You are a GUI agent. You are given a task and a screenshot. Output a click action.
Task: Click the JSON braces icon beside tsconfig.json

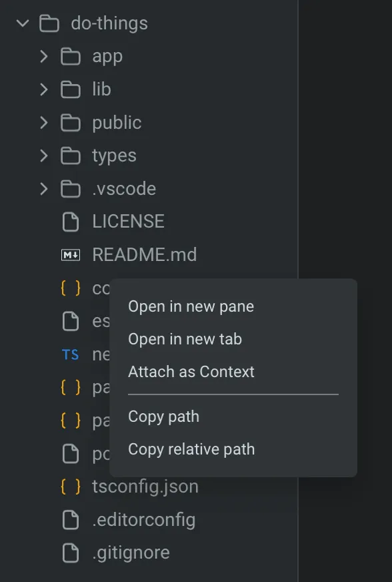click(70, 487)
